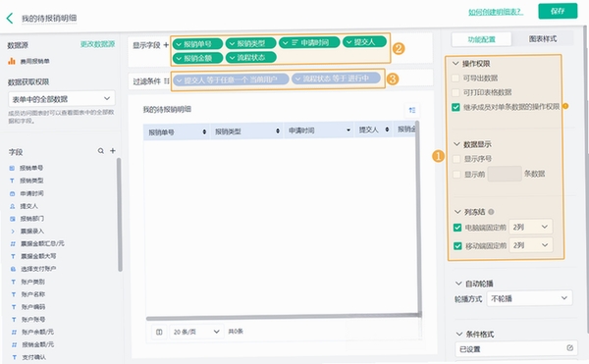The height and width of the screenshot is (364, 589).
Task: Enable the 可导出数据 checkbox
Action: 455,78
